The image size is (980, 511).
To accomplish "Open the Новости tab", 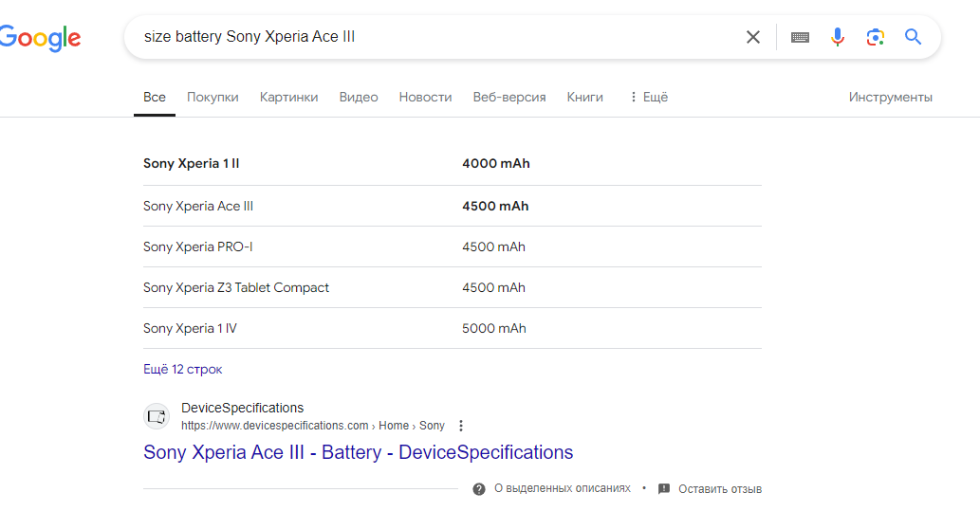I will point(426,97).
